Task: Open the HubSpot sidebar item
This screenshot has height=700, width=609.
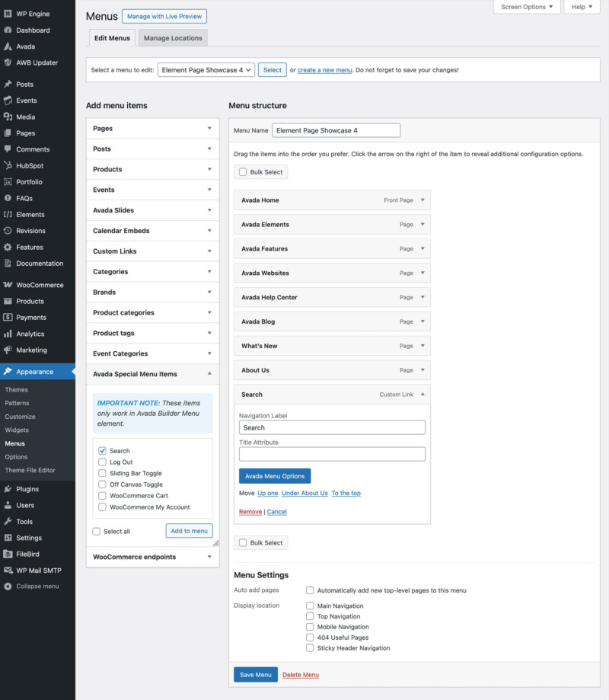Action: (28, 165)
